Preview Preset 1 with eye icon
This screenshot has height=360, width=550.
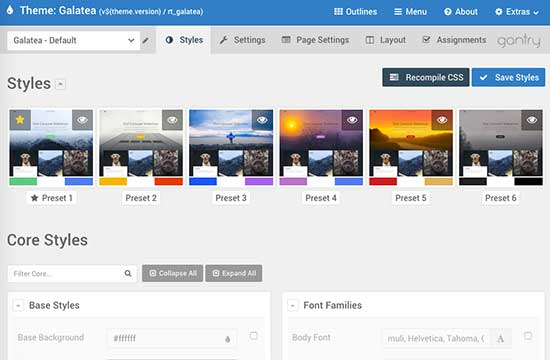click(82, 120)
